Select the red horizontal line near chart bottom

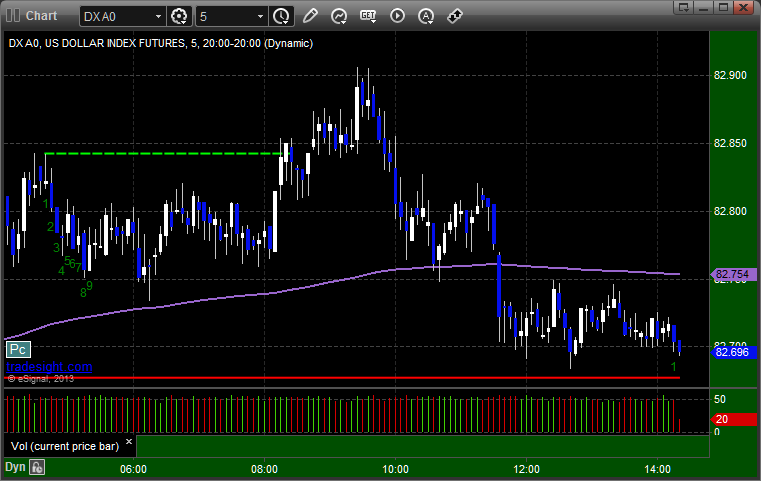[342, 377]
